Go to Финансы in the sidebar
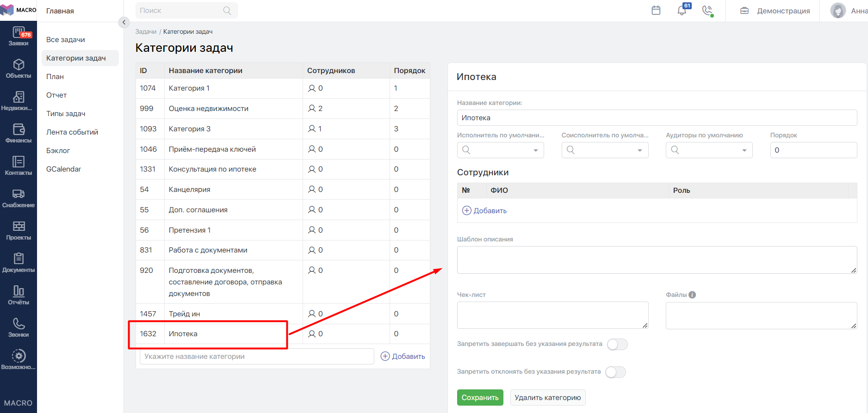This screenshot has height=413, width=868. pos(19,134)
